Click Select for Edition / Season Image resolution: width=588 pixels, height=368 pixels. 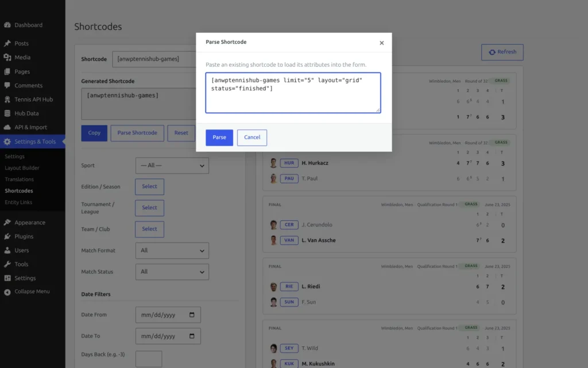(x=149, y=187)
